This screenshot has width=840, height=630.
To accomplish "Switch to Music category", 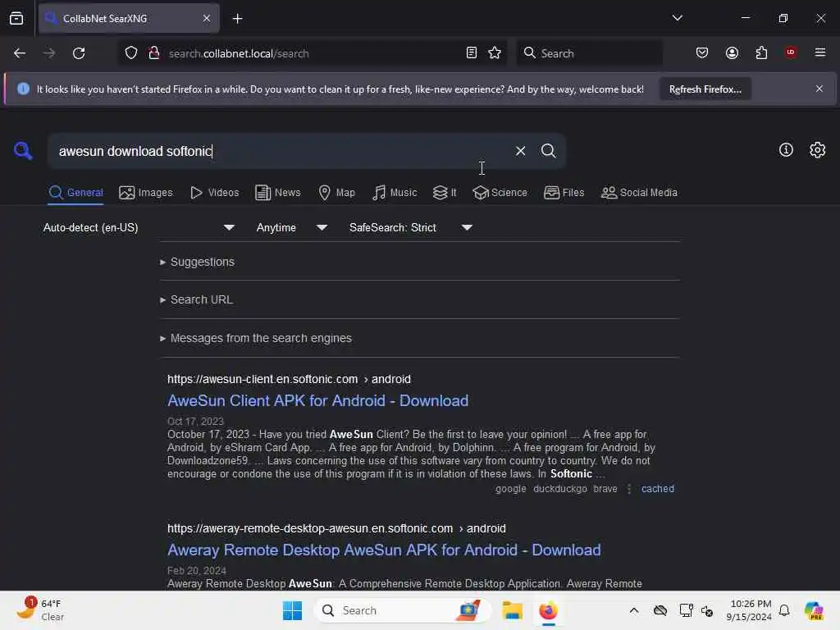I will [x=395, y=193].
